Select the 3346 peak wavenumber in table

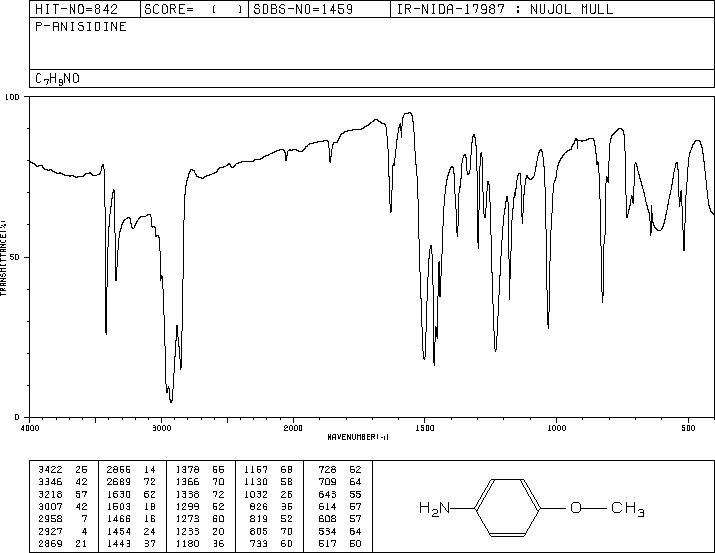tap(50, 482)
